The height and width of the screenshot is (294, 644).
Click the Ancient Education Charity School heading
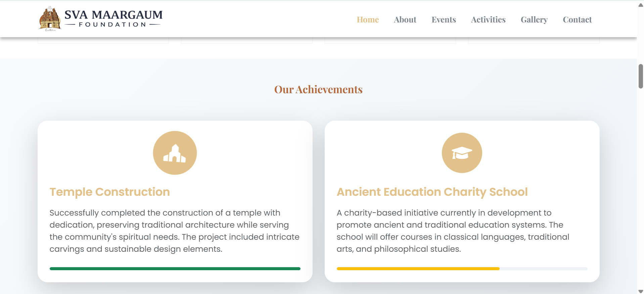[x=432, y=192]
